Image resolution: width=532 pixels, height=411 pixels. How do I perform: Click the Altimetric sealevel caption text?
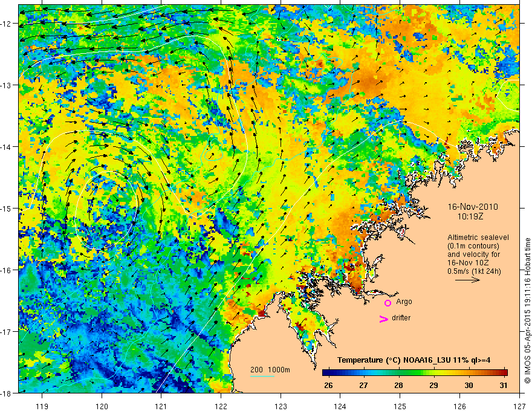(478, 238)
